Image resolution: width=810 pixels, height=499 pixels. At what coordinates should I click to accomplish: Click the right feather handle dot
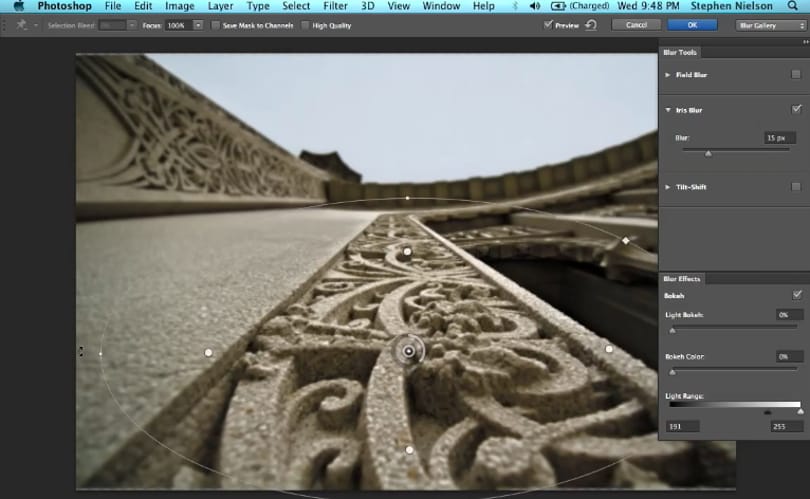point(609,349)
